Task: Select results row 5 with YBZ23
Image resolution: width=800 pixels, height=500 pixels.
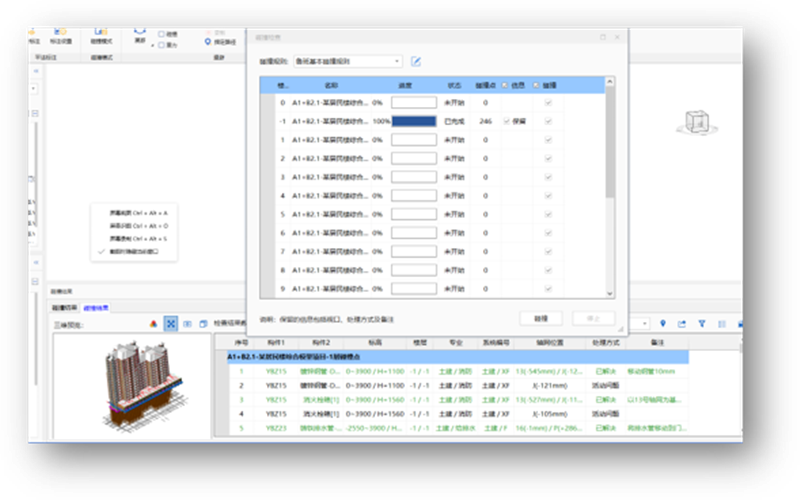Action: click(458, 428)
